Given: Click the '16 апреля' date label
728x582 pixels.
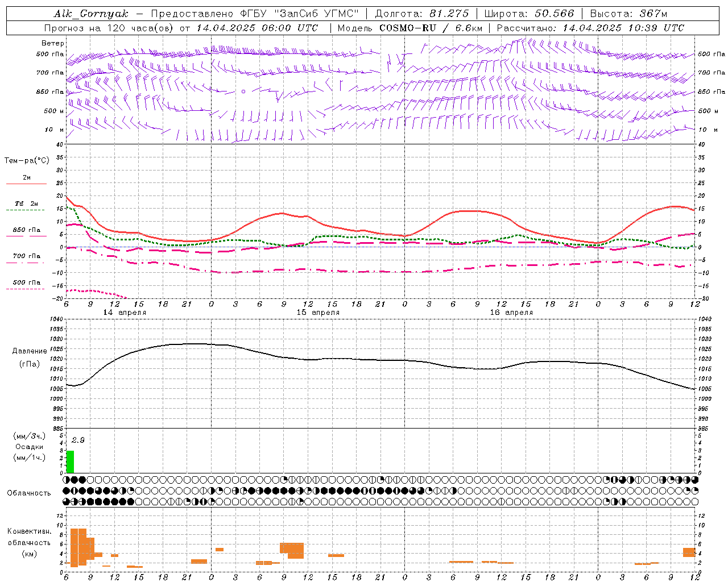Looking at the screenshot, I should click(x=511, y=313).
